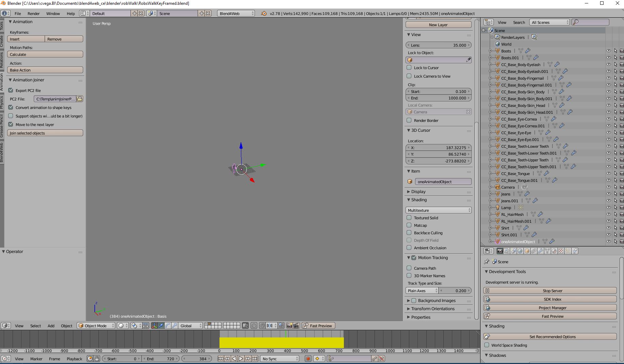
Task: Open the Constraints properties tab (chain icon)
Action: (x=534, y=251)
